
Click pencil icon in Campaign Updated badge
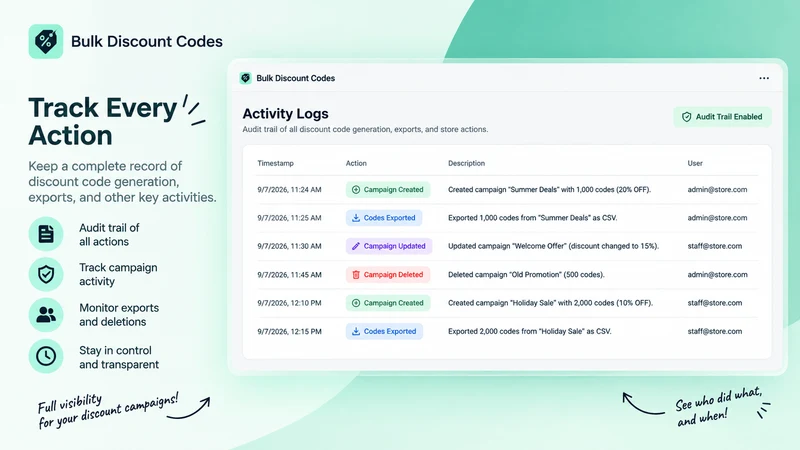point(356,246)
